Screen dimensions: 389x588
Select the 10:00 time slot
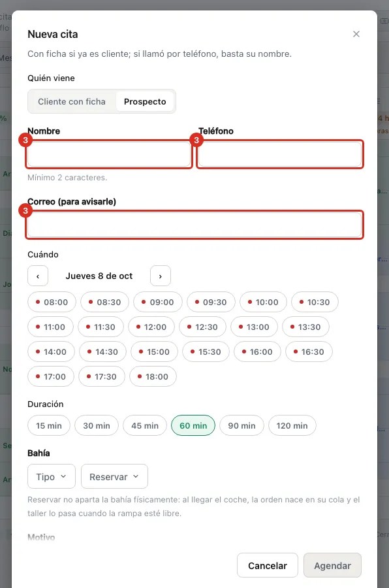(x=263, y=302)
